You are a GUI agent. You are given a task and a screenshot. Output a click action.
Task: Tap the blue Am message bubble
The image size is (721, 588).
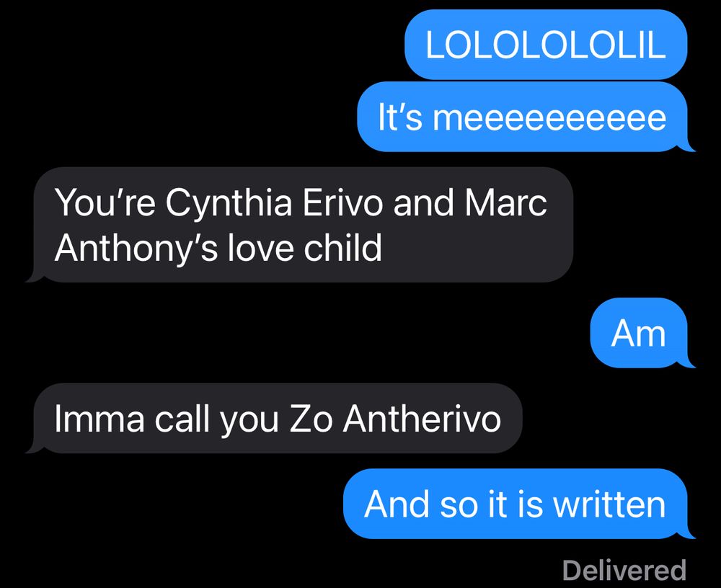(x=639, y=333)
